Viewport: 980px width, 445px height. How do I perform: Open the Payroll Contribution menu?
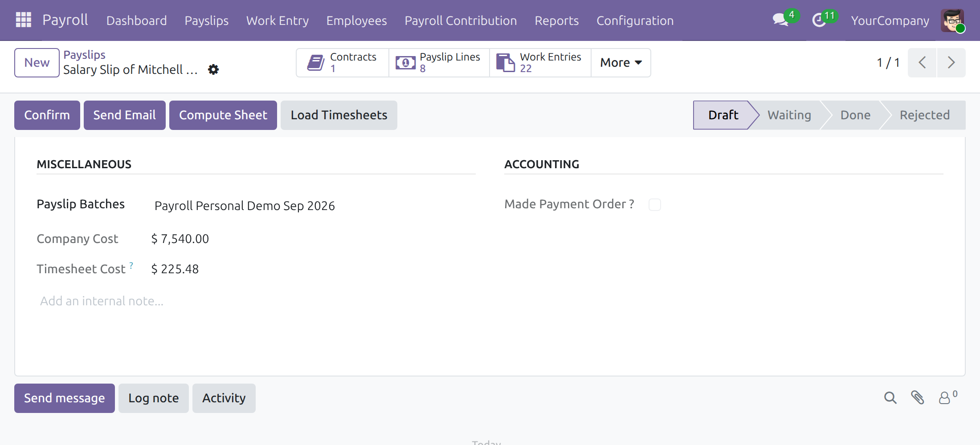pyautogui.click(x=461, y=20)
